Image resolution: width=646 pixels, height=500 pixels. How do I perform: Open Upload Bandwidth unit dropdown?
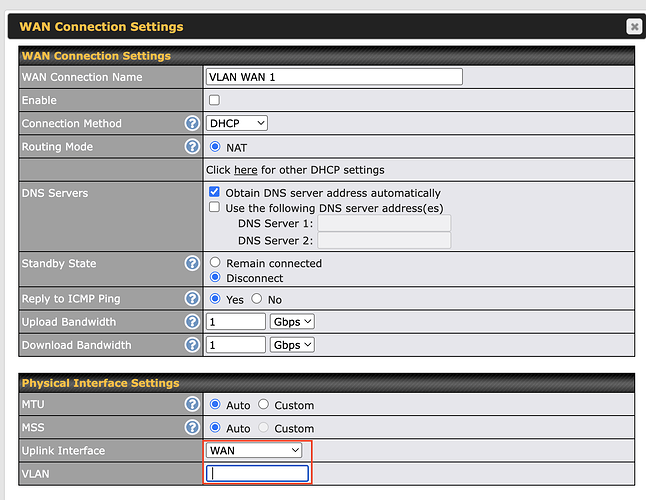292,322
